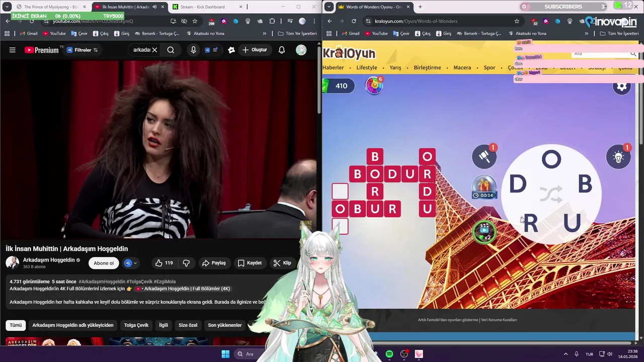Dislike the Arkadaşım Hoşgeldin video
The image size is (644, 362).
pos(186,263)
